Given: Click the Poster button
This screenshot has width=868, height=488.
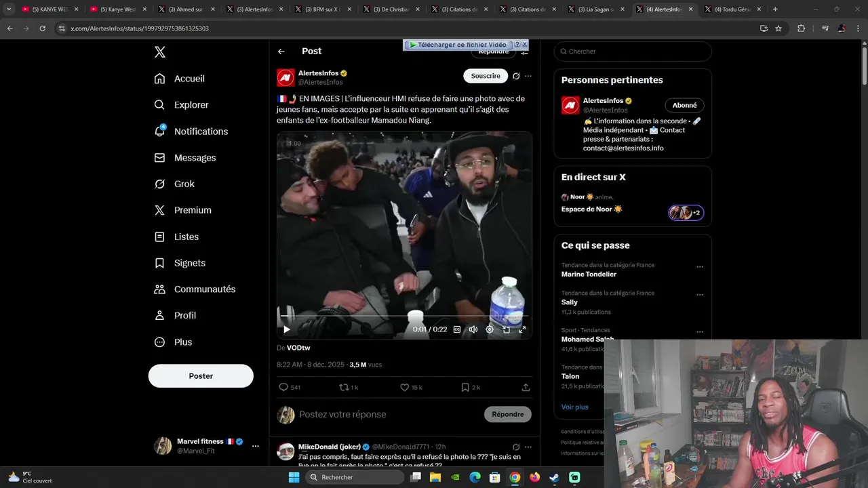Looking at the screenshot, I should click(x=201, y=375).
